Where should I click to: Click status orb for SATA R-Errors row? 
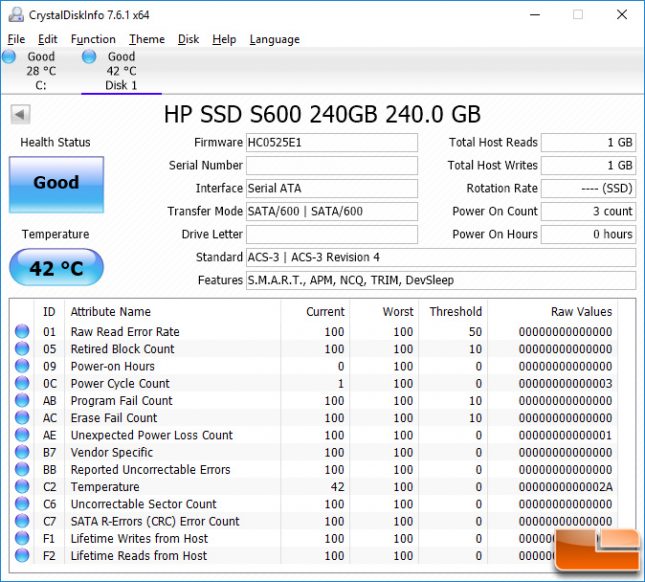22,522
